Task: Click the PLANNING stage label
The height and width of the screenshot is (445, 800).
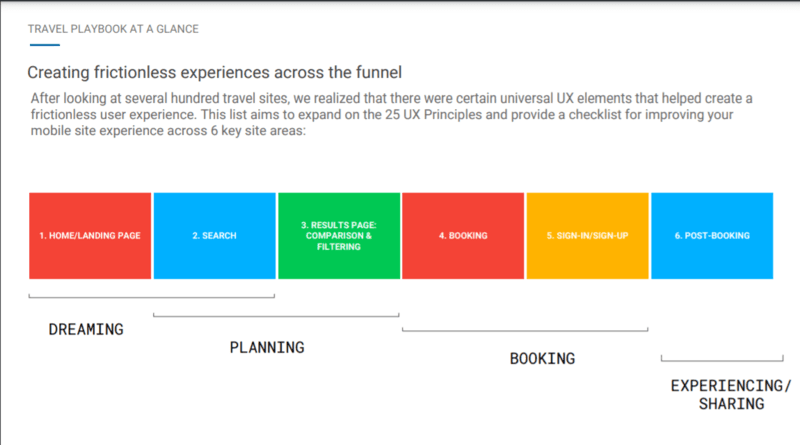Action: (x=267, y=348)
